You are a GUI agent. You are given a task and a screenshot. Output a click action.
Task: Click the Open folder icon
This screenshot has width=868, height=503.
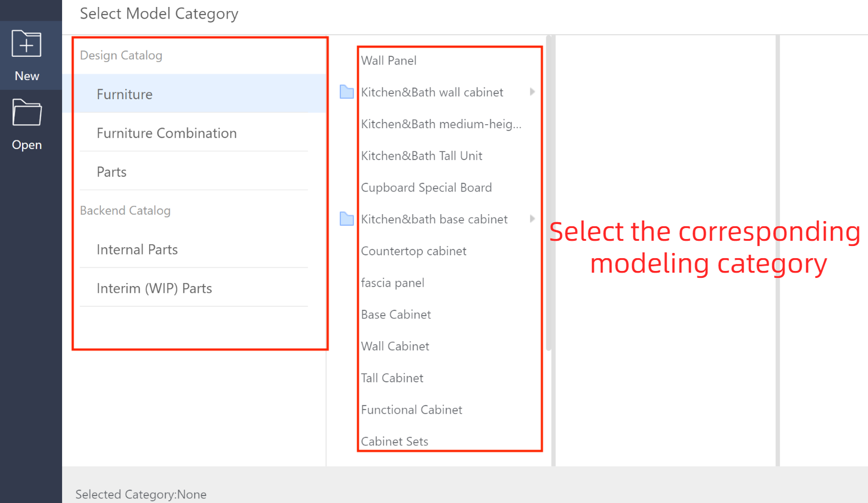click(x=27, y=113)
